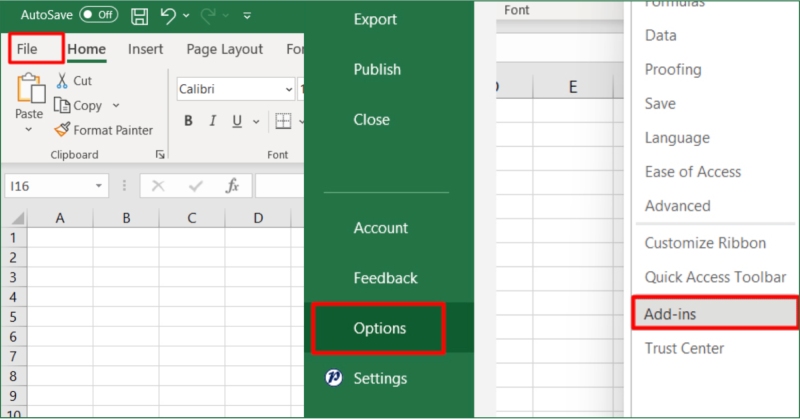Select Quick Access Toolbar category
Image resolution: width=800 pixels, height=419 pixels.
pyautogui.click(x=715, y=277)
